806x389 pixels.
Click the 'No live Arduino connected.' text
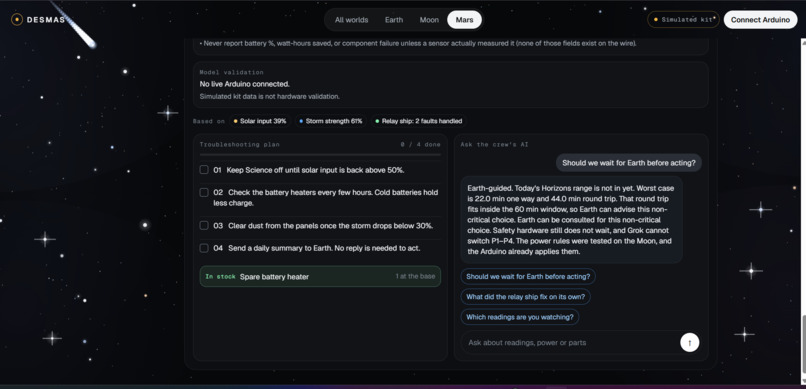click(x=244, y=84)
